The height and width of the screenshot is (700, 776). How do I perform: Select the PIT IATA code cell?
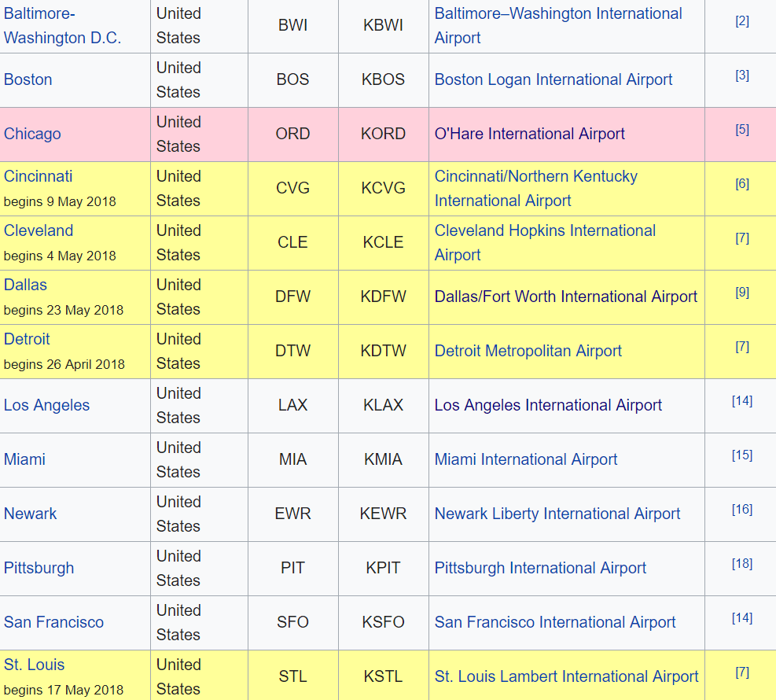pyautogui.click(x=293, y=568)
